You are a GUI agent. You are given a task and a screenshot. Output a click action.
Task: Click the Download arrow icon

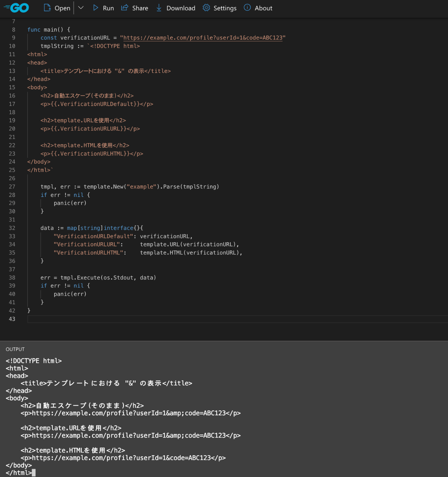[159, 8]
